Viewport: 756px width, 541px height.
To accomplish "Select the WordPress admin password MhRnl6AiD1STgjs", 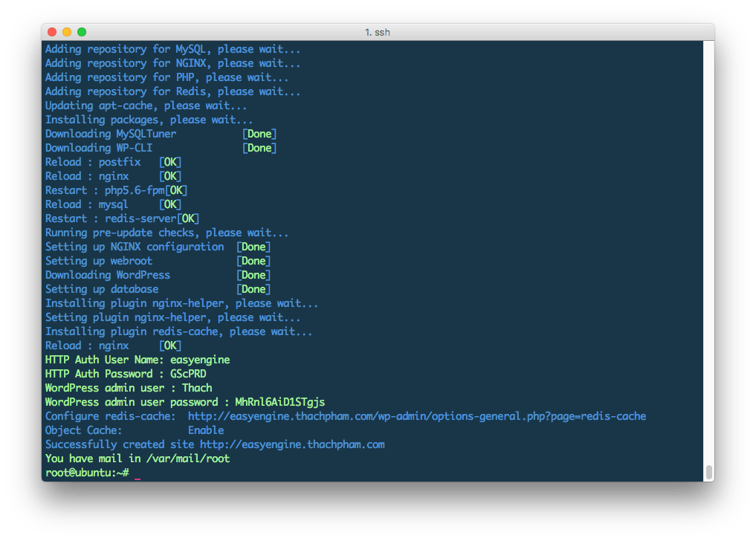I will click(x=280, y=402).
